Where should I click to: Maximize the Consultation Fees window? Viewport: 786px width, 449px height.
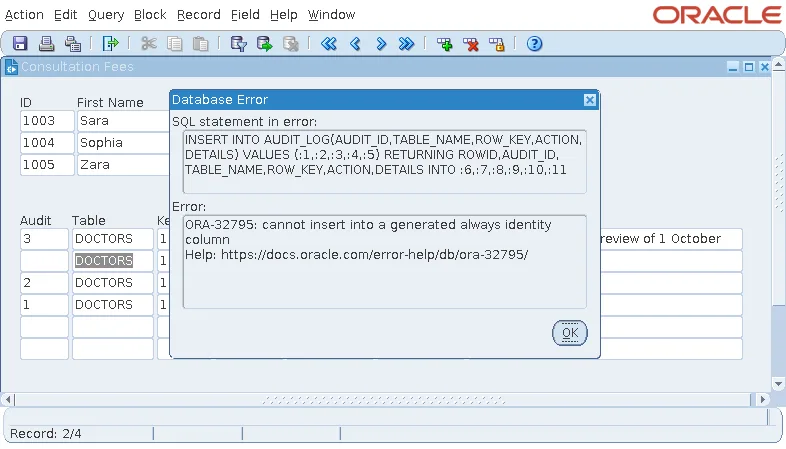[x=749, y=67]
